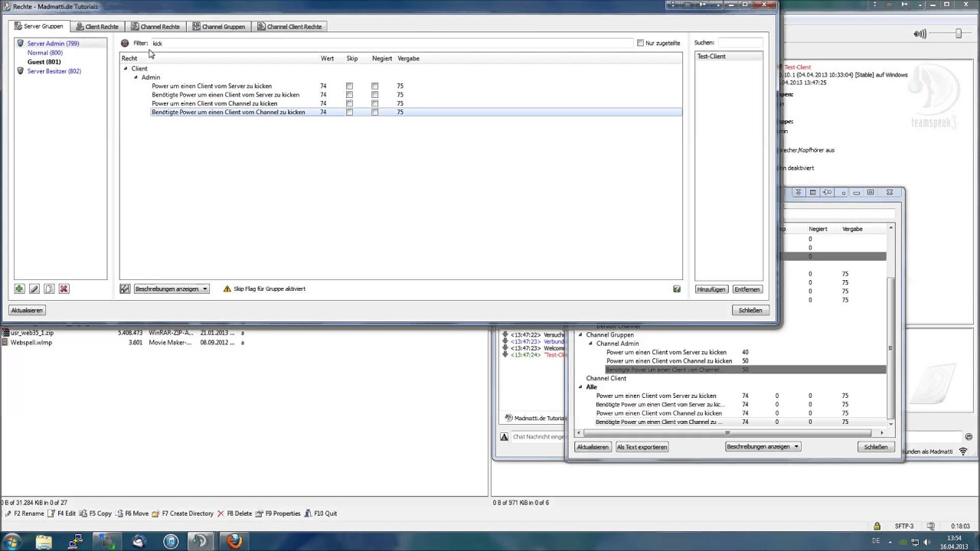Viewport: 980px width, 551px height.
Task: Select the Guest (801) server group
Action: [44, 62]
